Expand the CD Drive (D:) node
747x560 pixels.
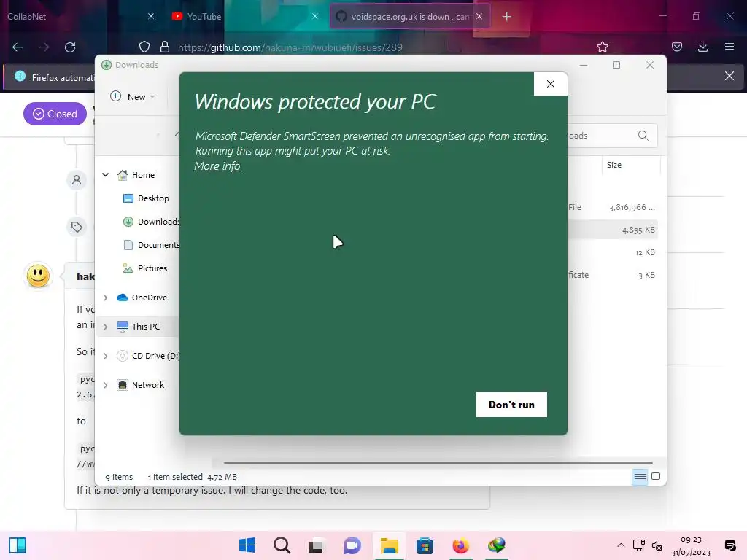[x=105, y=356]
